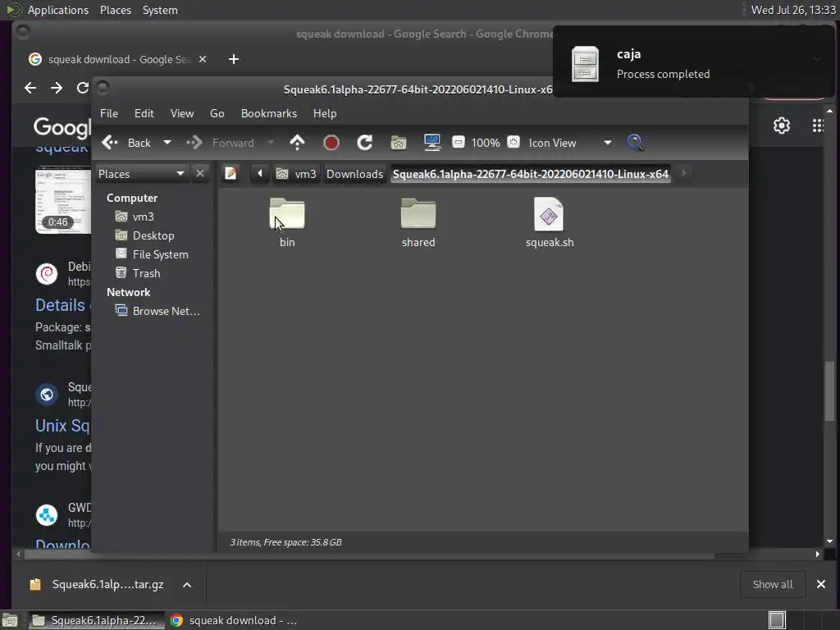Open a new Chrome tab
840x630 pixels.
point(234,59)
